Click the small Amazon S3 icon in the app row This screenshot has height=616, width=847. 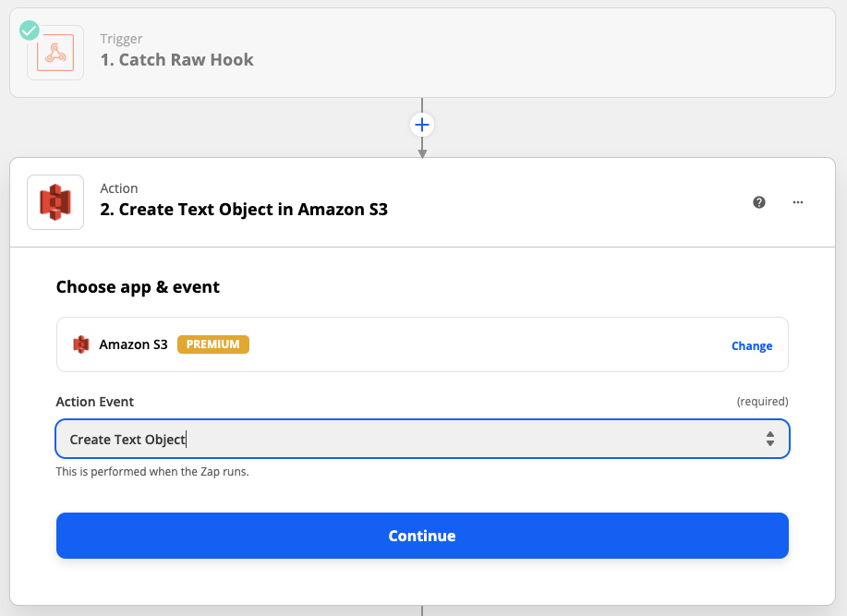click(x=81, y=344)
